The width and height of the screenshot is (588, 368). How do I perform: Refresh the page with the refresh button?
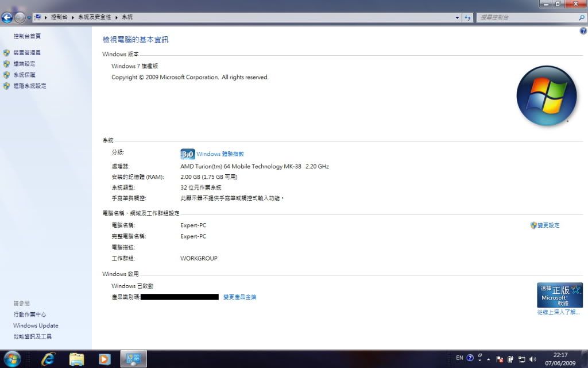tap(467, 17)
